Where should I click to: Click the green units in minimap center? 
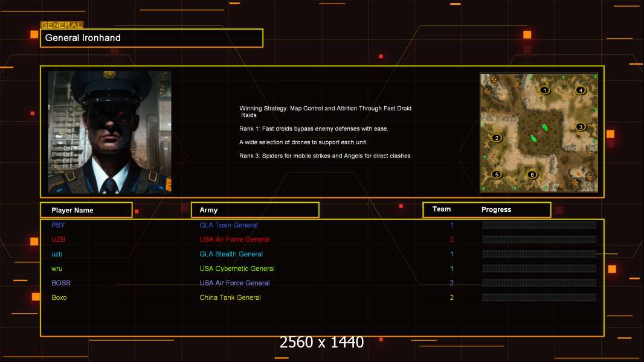pyautogui.click(x=539, y=133)
